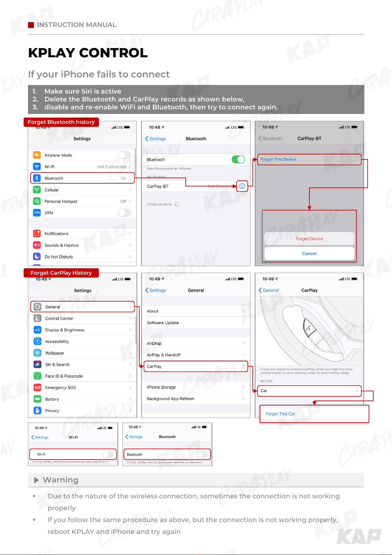The width and height of the screenshot is (392, 555).
Task: Tap the Accessibility icon
Action: click(38, 341)
